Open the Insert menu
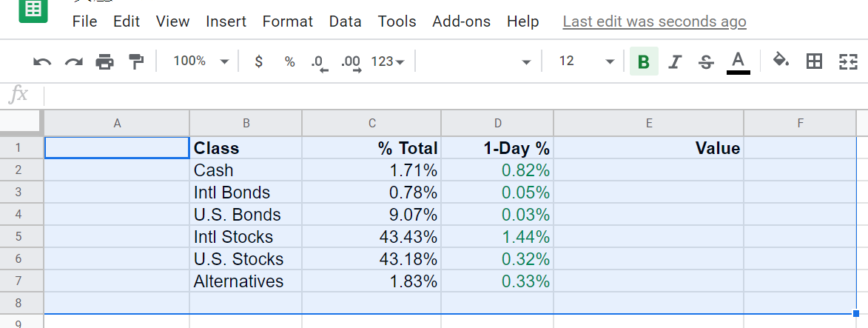 (226, 21)
